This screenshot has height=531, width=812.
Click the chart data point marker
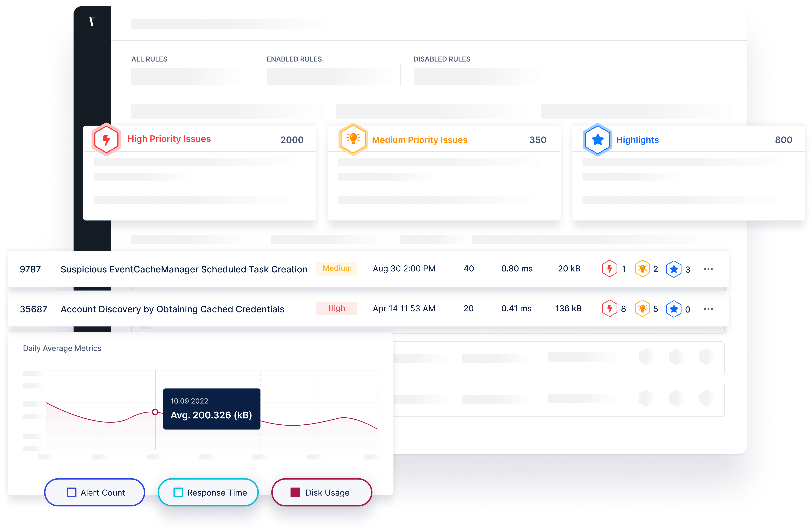[155, 412]
